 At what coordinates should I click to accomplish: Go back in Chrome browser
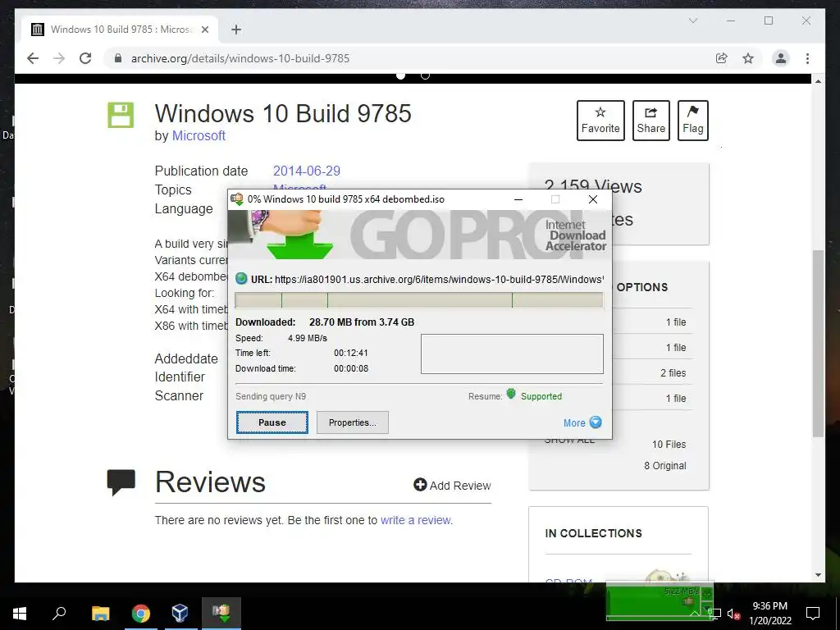coord(33,58)
